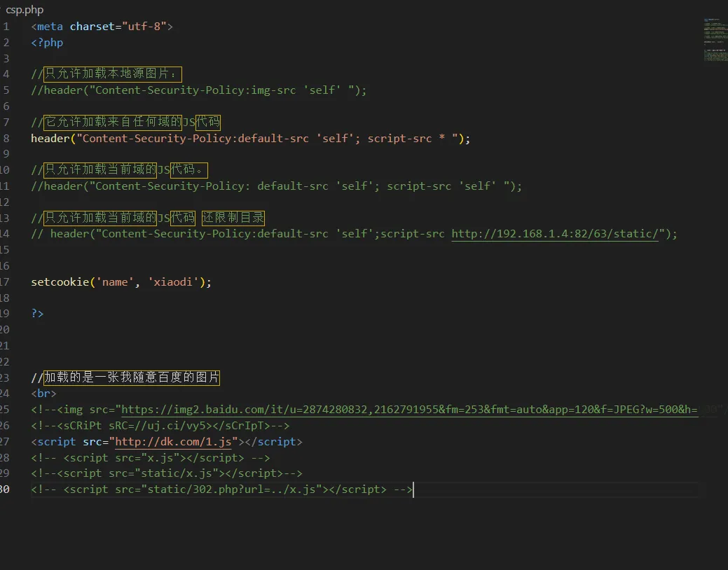728x570 pixels.
Task: Open the http://192.168.1.4:82/63/static/ link
Action: tap(555, 233)
